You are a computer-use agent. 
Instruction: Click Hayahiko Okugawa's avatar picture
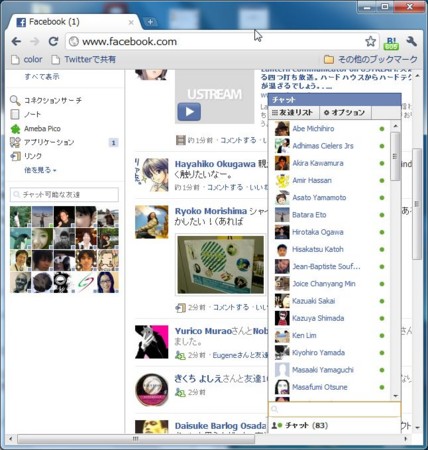152,175
